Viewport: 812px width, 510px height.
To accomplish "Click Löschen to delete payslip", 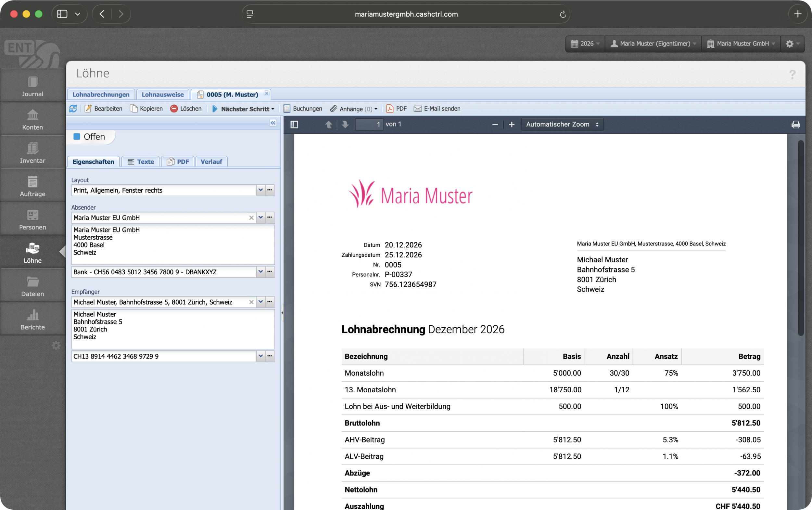I will click(186, 109).
